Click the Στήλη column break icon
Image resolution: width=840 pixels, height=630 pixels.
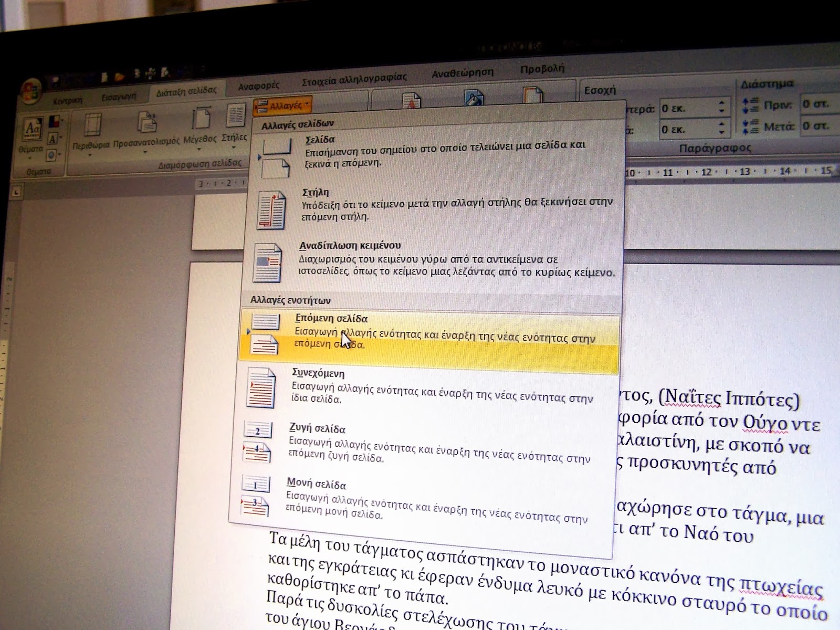[x=271, y=210]
